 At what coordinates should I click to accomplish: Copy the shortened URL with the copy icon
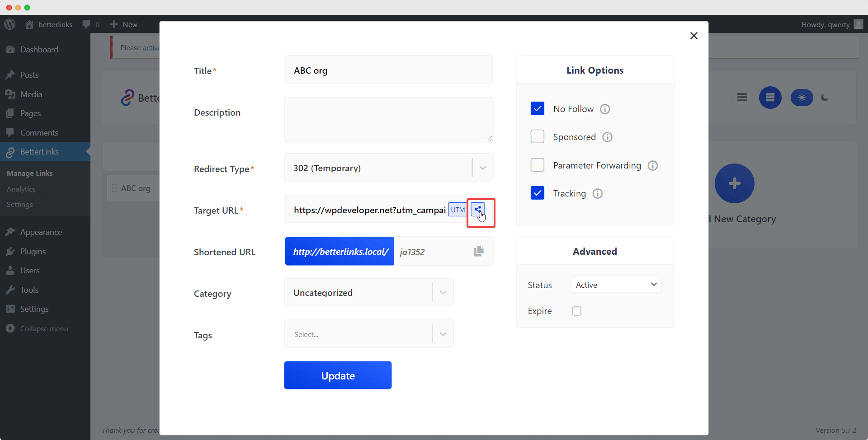[478, 251]
